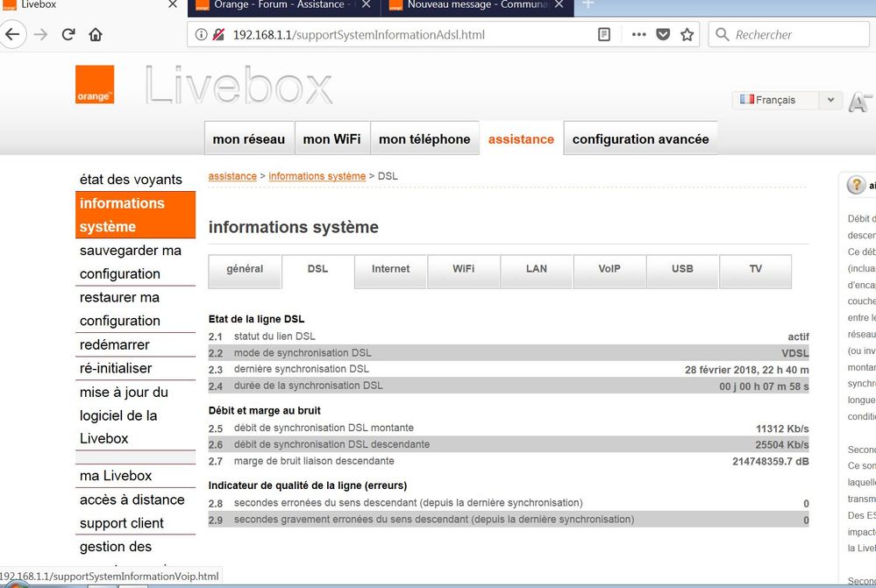
Task: Switch to the configuration avancée tab
Action: 640,138
